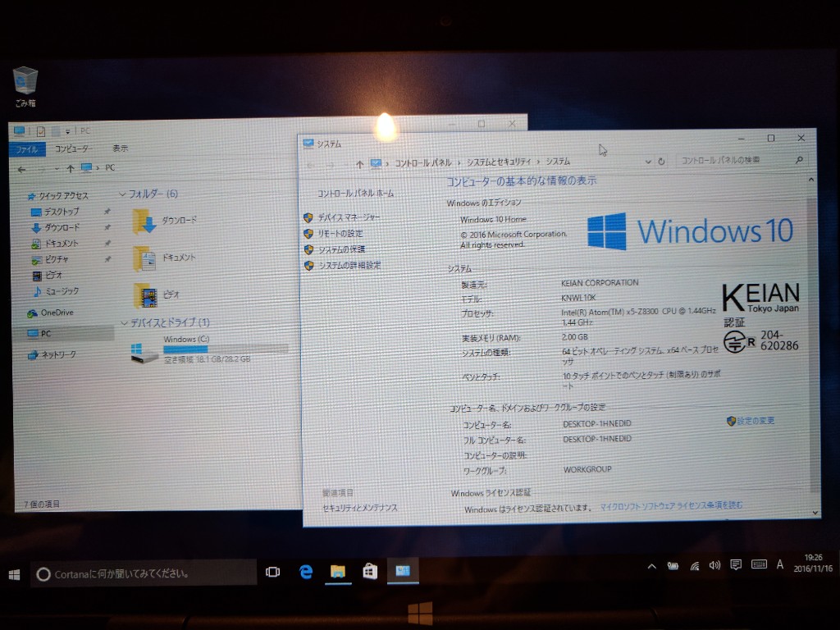Screen dimensions: 840x630
Task: Open the Action Center notifications icon
Action: point(736,564)
